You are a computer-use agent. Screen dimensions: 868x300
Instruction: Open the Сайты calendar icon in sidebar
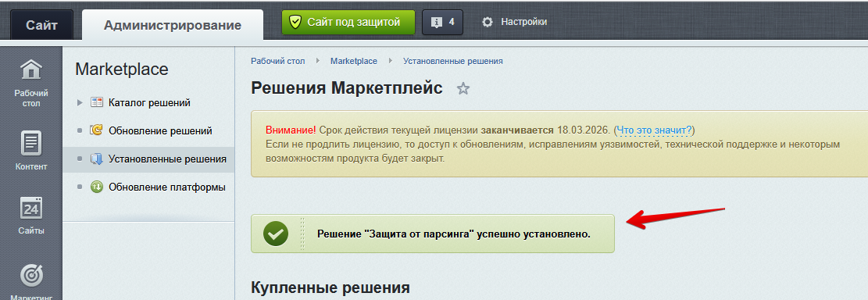(31, 208)
